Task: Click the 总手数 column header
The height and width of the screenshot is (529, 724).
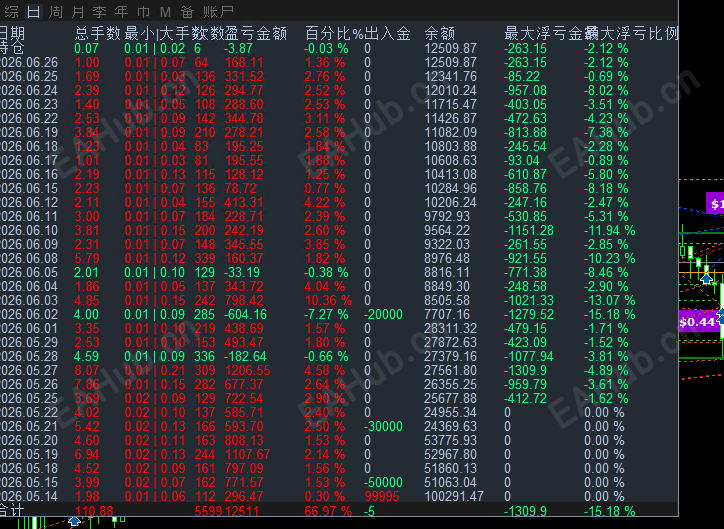Action: point(97,33)
